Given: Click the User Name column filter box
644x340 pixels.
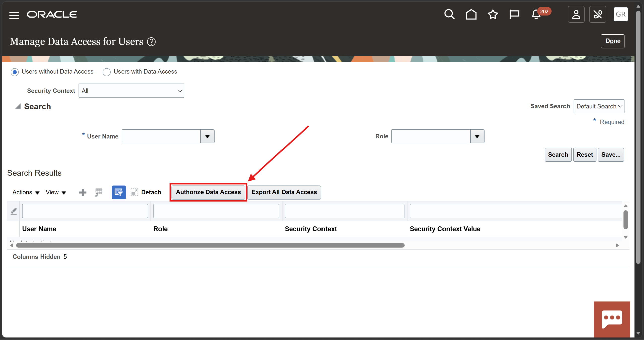Looking at the screenshot, I should (85, 211).
